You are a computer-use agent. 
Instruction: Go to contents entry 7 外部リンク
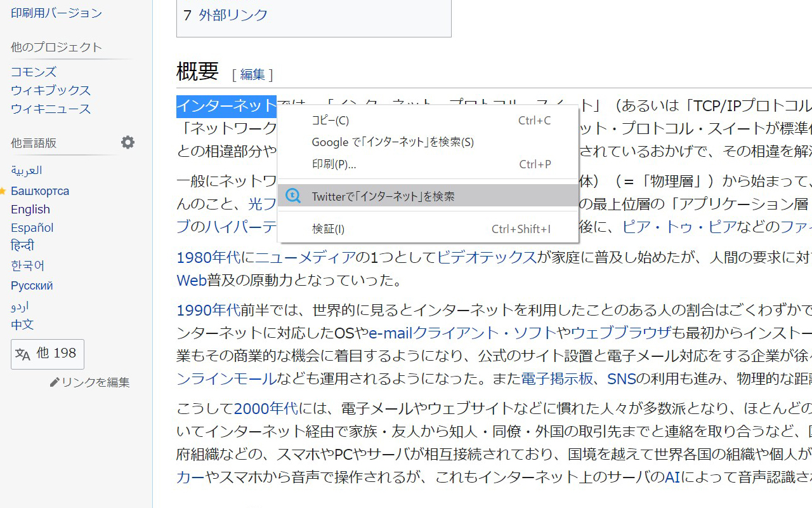coord(225,15)
